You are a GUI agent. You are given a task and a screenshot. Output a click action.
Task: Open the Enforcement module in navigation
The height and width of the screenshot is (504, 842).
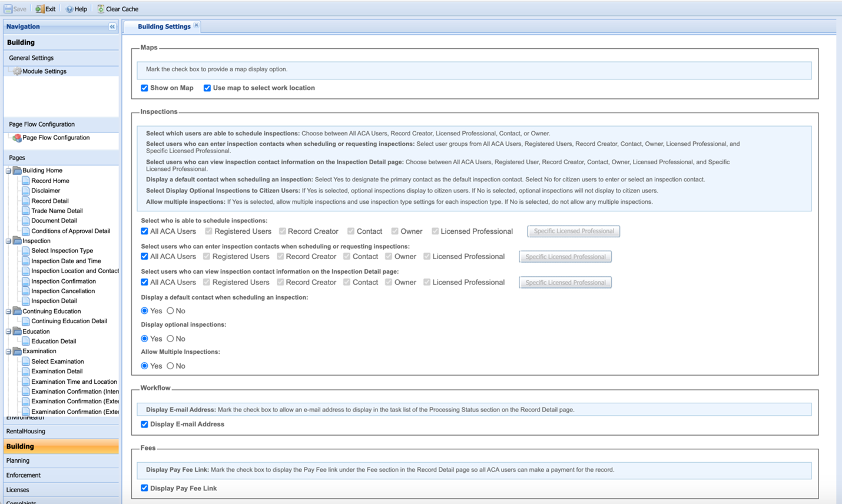click(24, 475)
